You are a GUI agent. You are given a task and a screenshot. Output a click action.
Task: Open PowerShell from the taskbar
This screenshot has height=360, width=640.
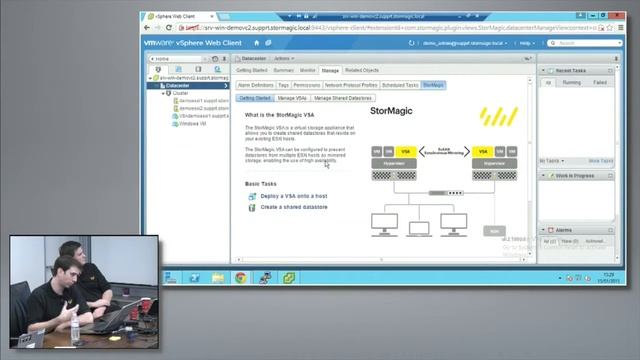[194, 278]
